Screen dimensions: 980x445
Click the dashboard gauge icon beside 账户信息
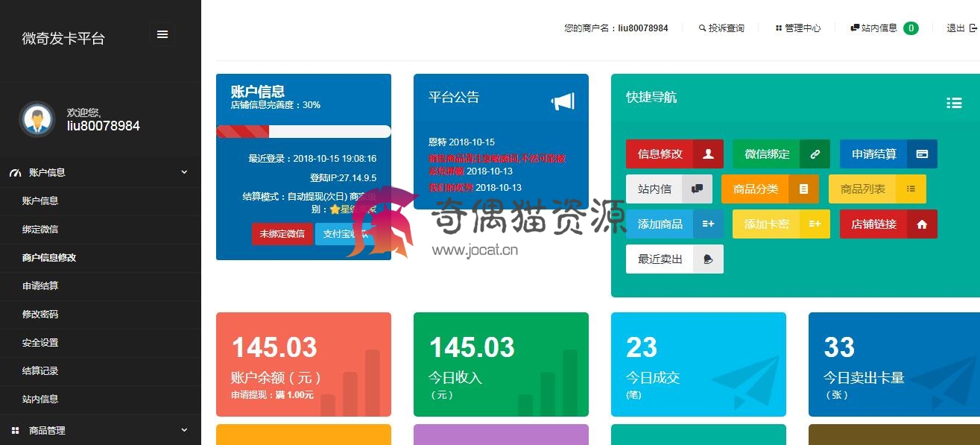click(16, 172)
